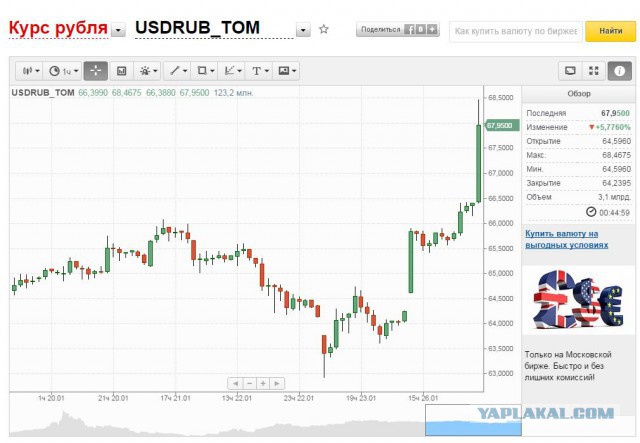
Task: Toggle the crosshair cursor tool
Action: 96,71
